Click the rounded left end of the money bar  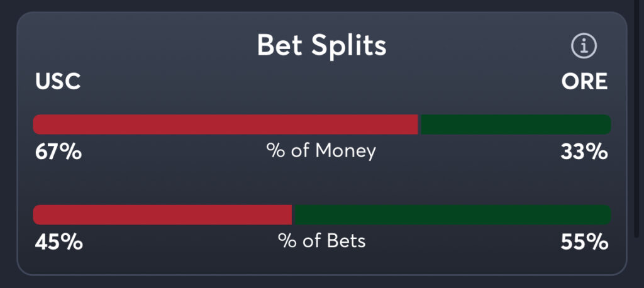tap(38, 125)
